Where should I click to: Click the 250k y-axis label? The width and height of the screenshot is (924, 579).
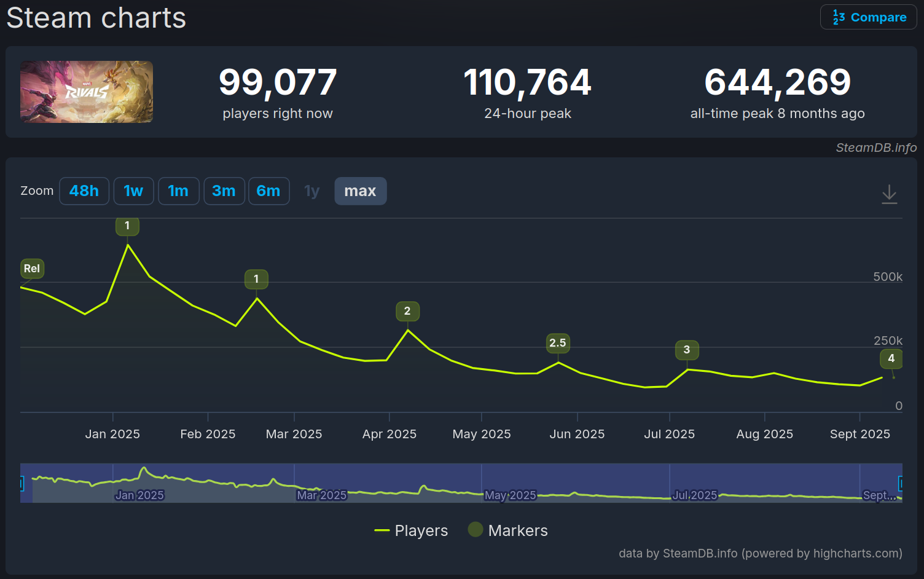[888, 341]
